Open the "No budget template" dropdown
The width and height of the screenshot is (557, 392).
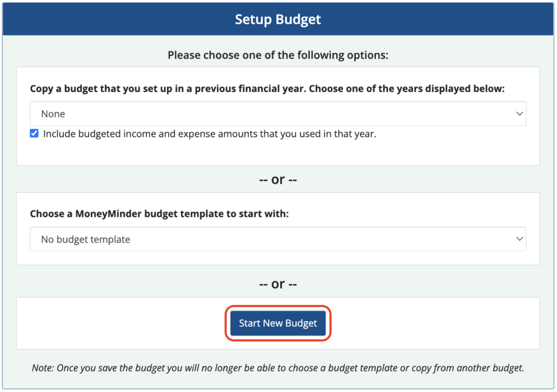pyautogui.click(x=278, y=239)
